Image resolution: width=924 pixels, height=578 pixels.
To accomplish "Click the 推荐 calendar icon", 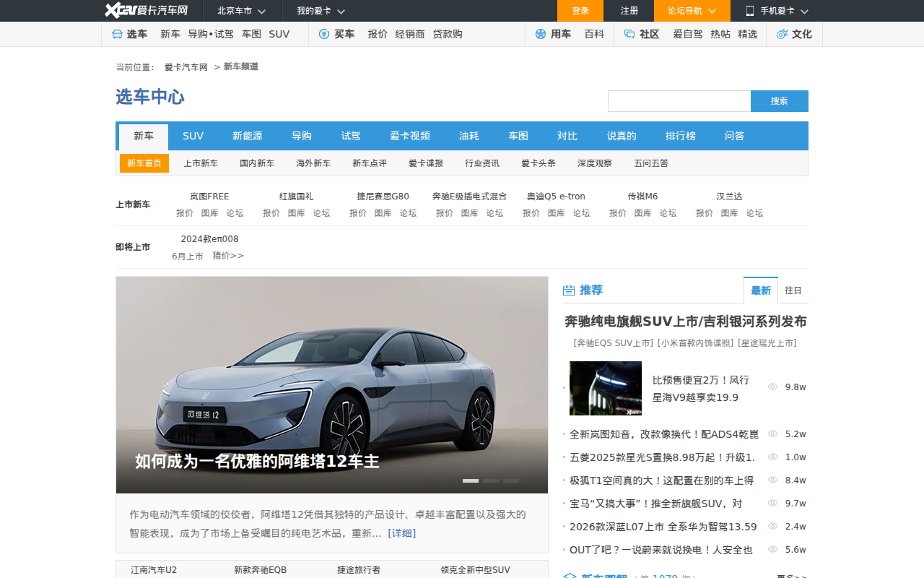I will pos(568,290).
